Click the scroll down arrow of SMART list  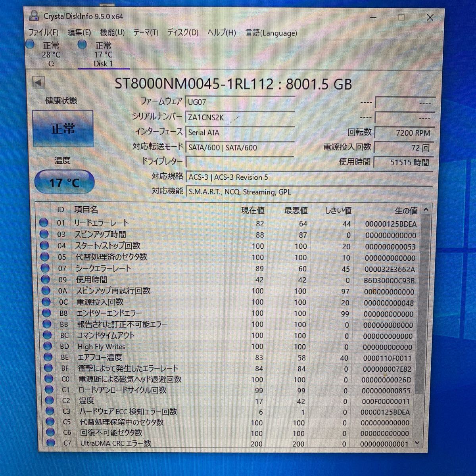coord(417,443)
